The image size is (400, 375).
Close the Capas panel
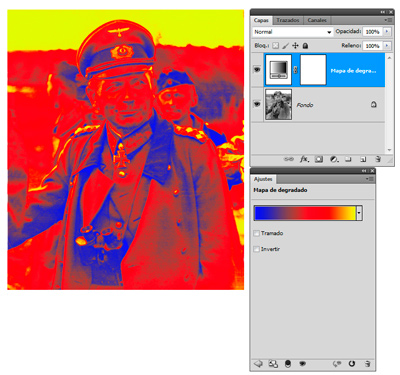pos(391,12)
